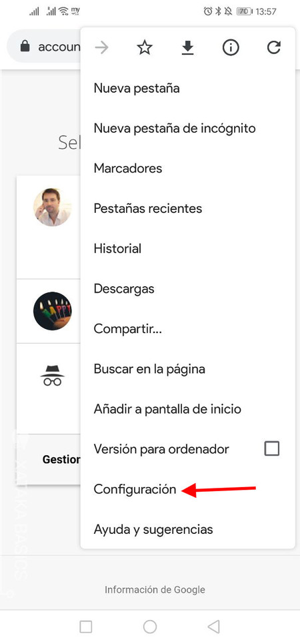Reload page with the refresh icon
This screenshot has height=644, width=300.
[273, 48]
